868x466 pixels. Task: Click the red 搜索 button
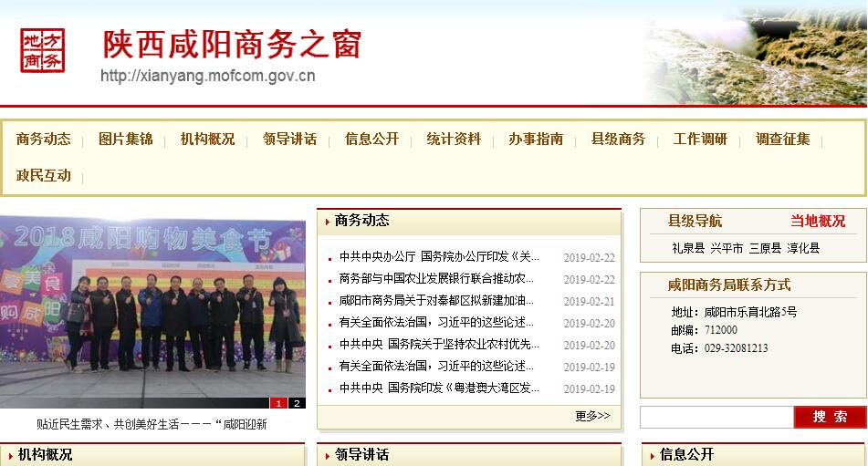tap(830, 418)
